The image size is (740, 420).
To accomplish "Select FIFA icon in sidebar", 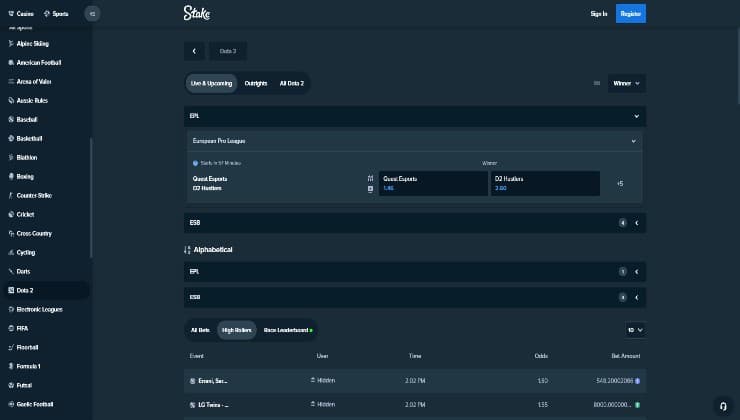I will point(11,328).
